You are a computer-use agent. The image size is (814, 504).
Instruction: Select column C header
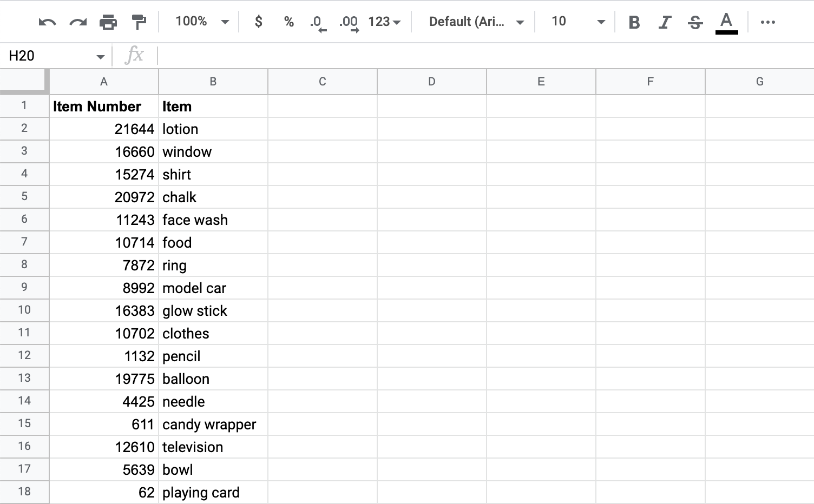[323, 82]
